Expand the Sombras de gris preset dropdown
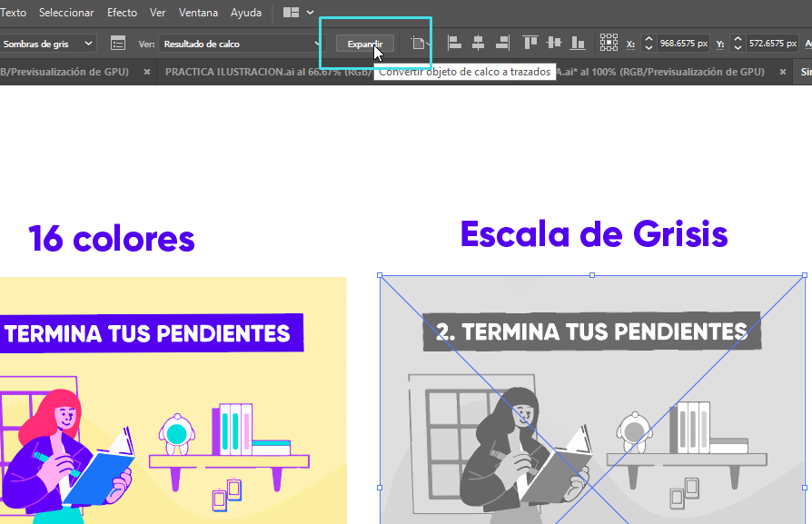The height and width of the screenshot is (524, 812). click(x=88, y=43)
